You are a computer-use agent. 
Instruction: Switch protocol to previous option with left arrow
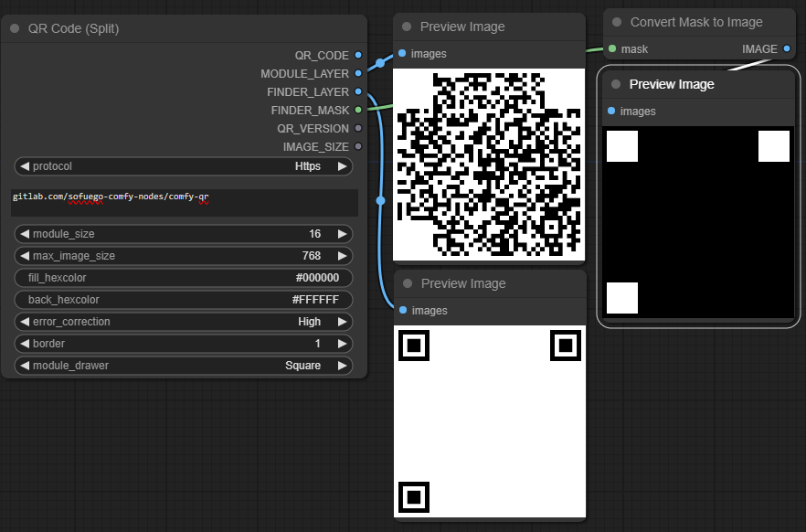pos(24,166)
